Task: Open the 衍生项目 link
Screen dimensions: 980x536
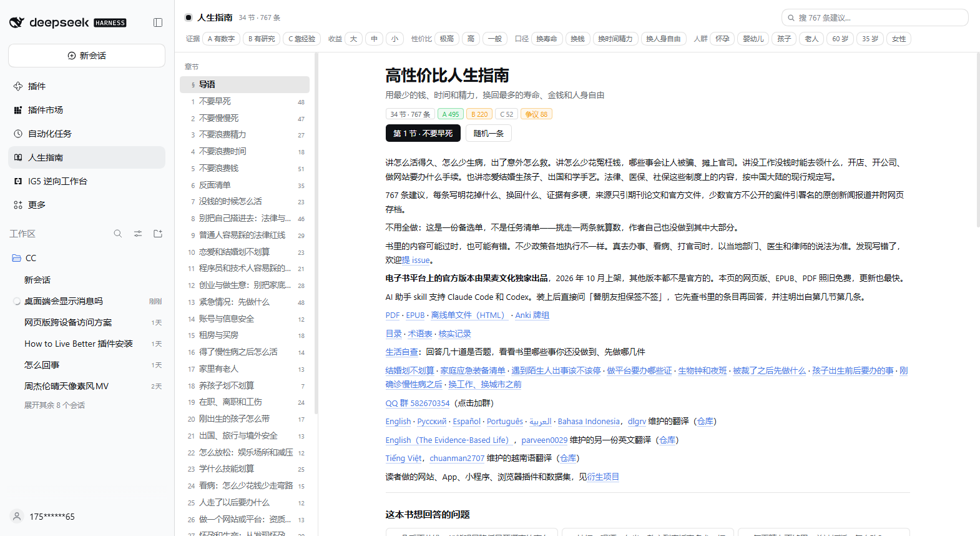Action: tap(603, 477)
